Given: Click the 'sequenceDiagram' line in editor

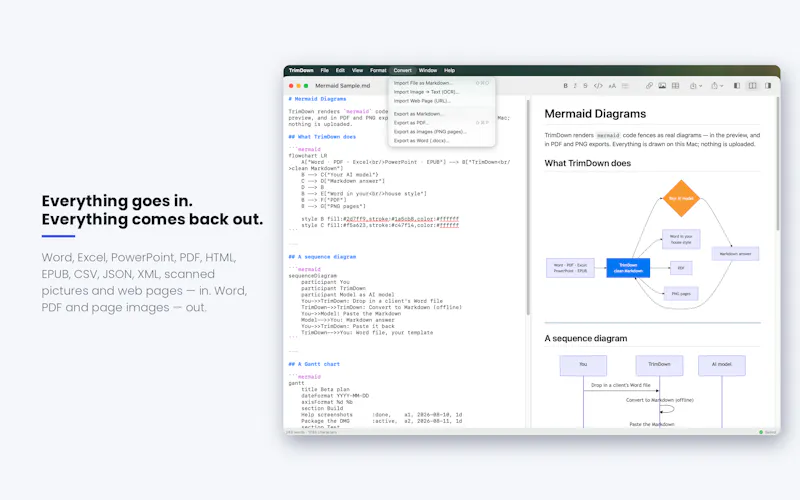Looking at the screenshot, I should tap(313, 276).
